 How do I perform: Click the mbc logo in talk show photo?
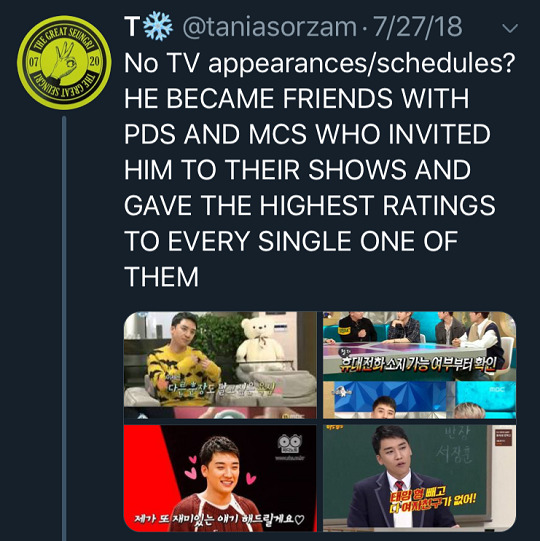[x=497, y=389]
